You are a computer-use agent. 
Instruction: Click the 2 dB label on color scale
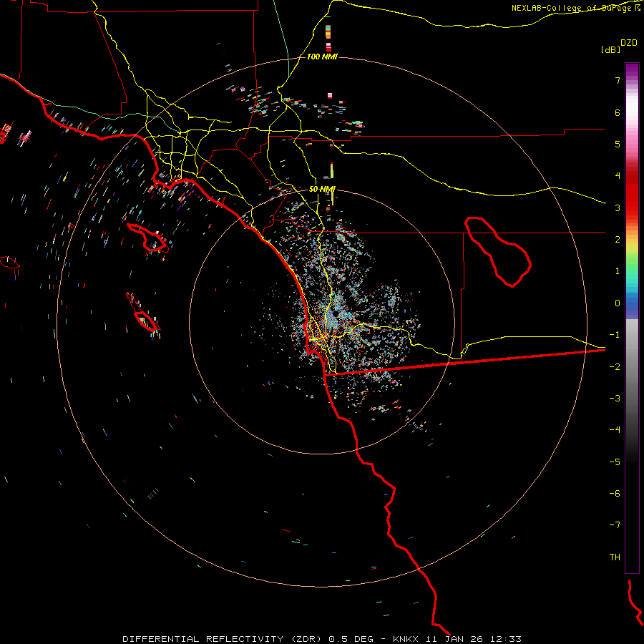pos(618,240)
